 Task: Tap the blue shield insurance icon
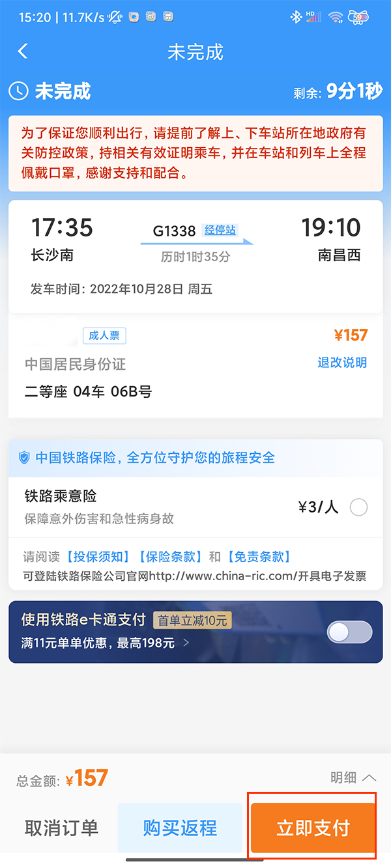click(24, 458)
